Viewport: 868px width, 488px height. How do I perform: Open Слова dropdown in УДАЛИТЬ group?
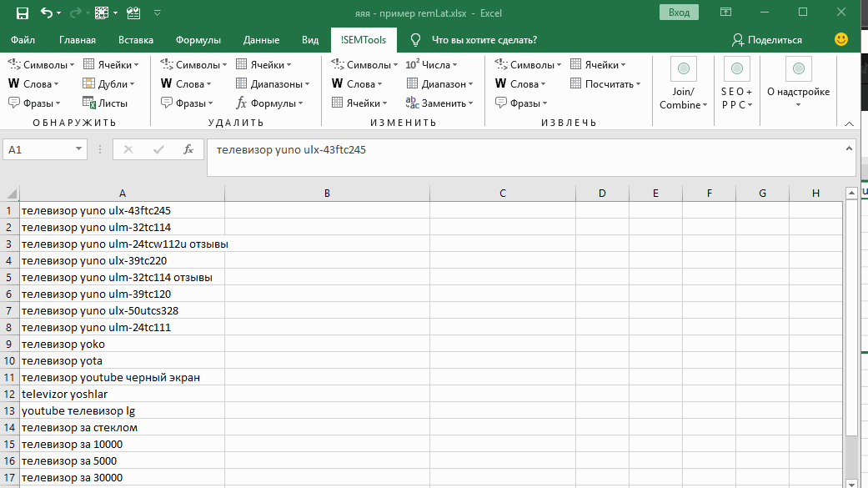[x=186, y=84]
